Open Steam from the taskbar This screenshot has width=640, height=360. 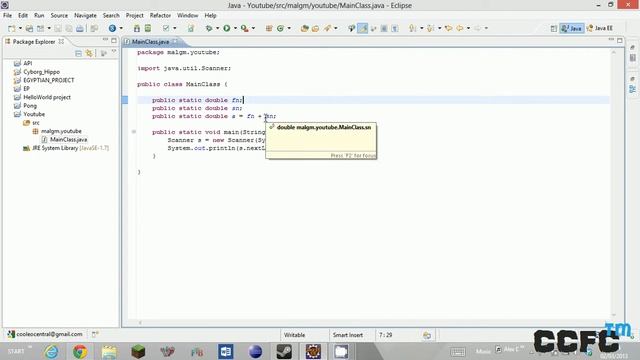(x=284, y=351)
